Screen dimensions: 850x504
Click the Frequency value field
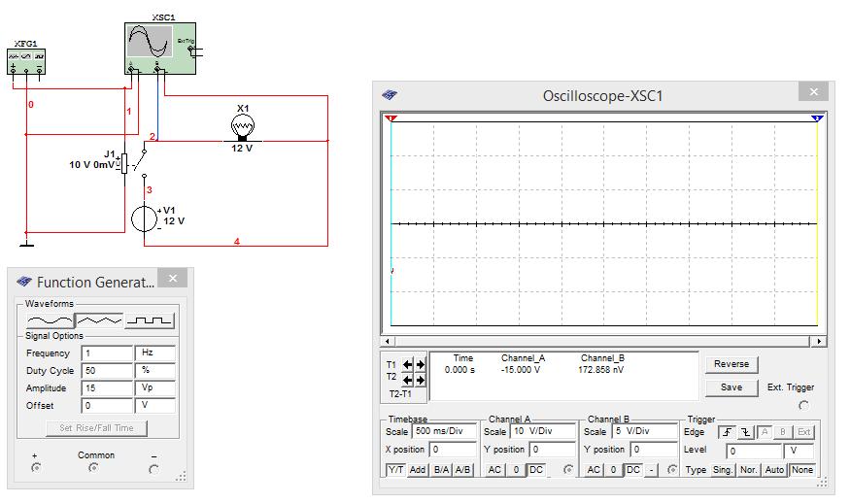(x=107, y=353)
